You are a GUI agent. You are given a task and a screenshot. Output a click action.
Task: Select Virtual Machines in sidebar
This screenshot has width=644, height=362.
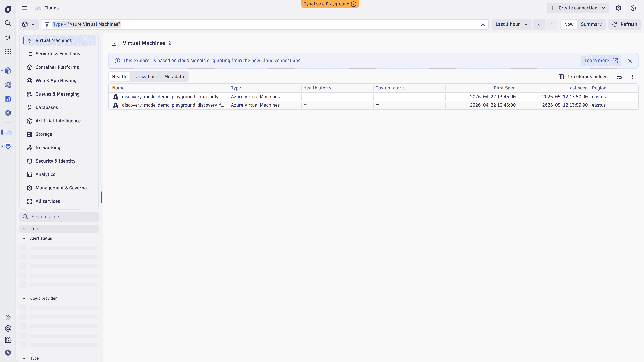point(59,40)
